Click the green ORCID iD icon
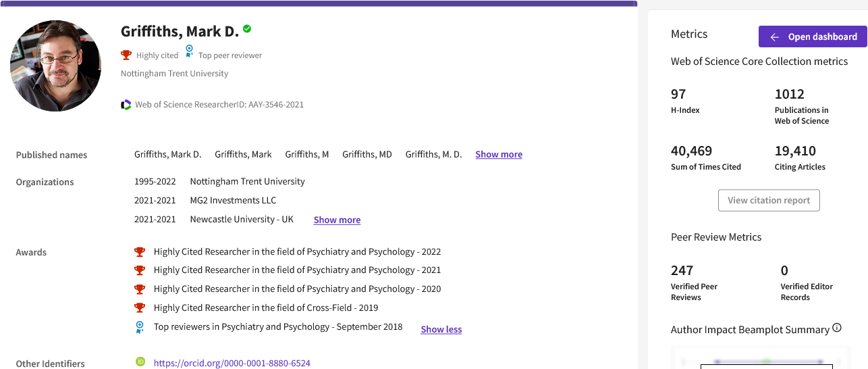The image size is (868, 369). point(140,362)
